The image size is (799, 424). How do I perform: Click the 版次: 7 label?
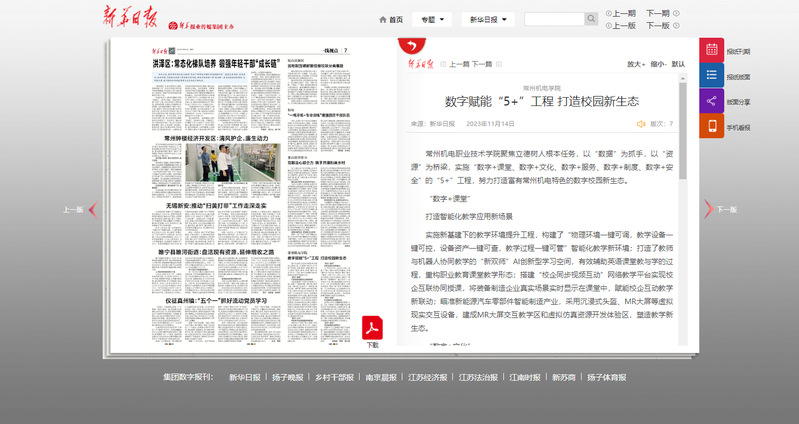(661, 124)
